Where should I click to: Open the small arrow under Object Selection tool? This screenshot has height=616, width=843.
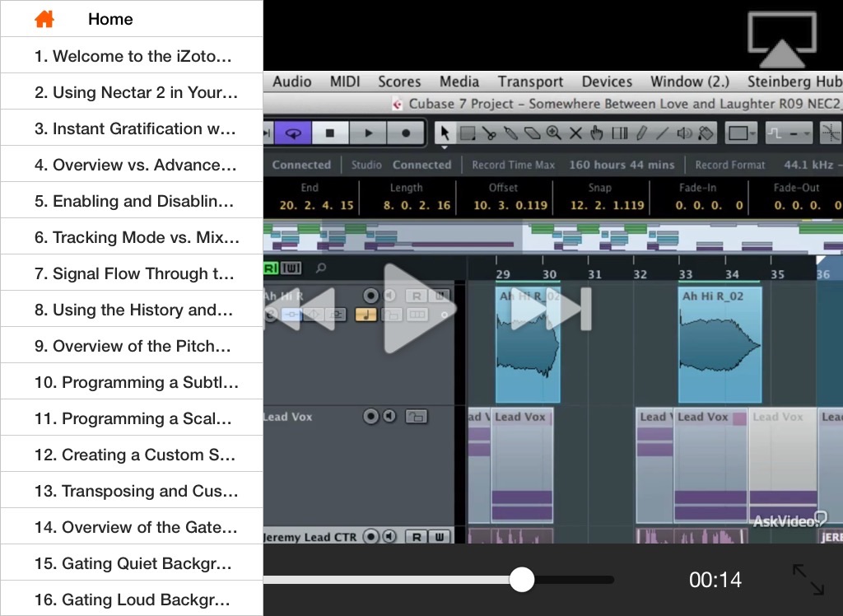pos(445,147)
